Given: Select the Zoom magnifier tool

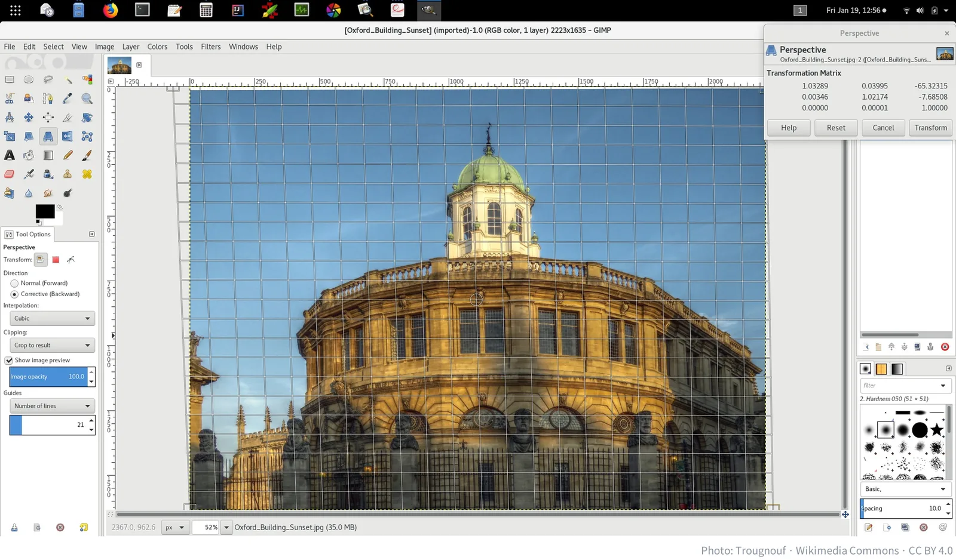Looking at the screenshot, I should (x=87, y=99).
